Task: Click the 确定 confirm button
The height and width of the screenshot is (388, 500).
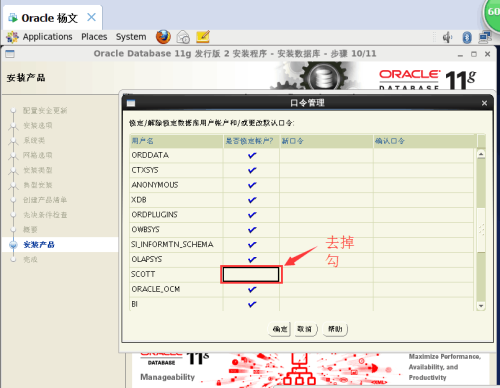Action: click(279, 329)
